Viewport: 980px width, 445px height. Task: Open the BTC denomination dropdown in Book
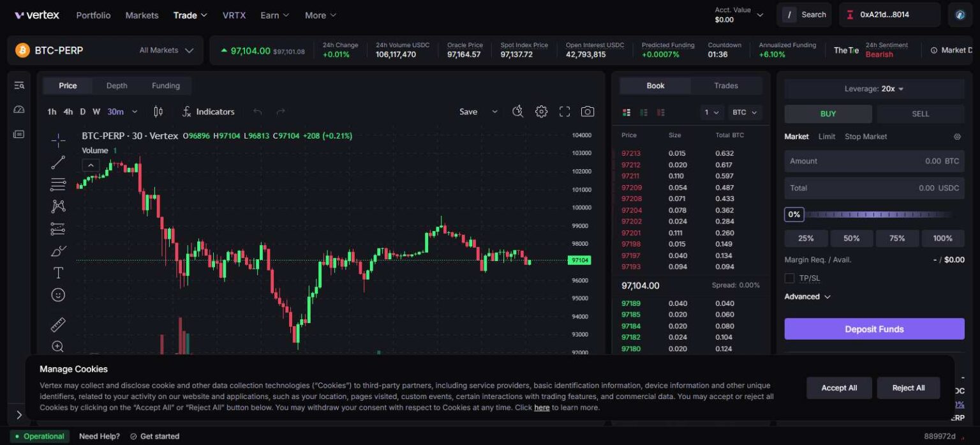coord(744,112)
